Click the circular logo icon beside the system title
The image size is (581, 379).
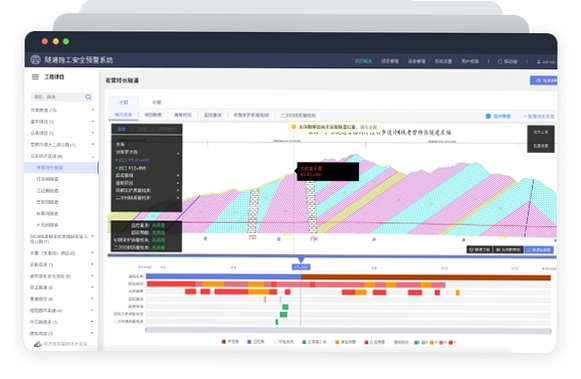pos(36,60)
